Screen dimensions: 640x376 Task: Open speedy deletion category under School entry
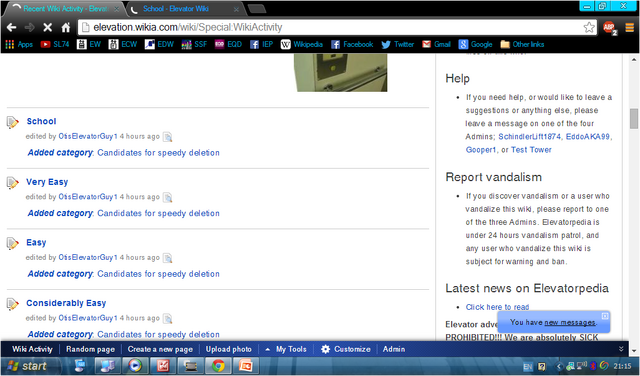pos(158,153)
